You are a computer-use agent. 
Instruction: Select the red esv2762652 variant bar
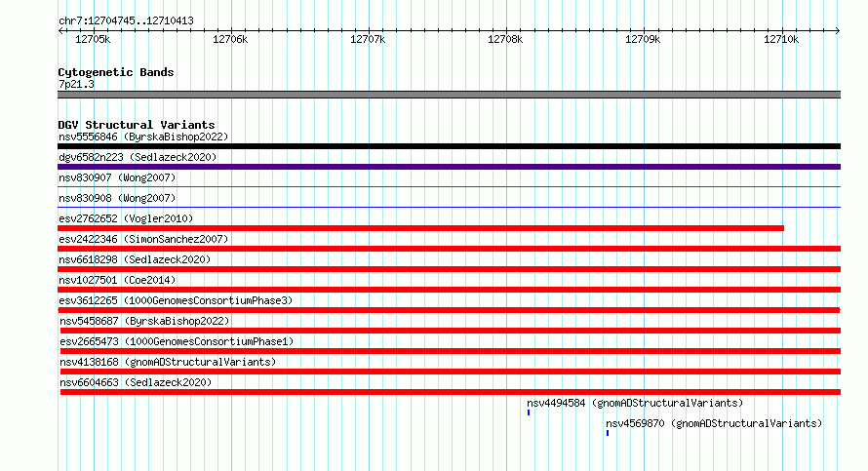coord(420,228)
